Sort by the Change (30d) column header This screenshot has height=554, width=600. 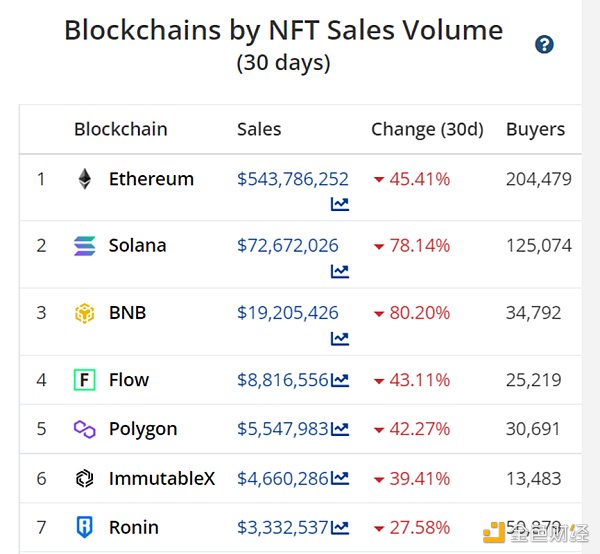click(427, 129)
